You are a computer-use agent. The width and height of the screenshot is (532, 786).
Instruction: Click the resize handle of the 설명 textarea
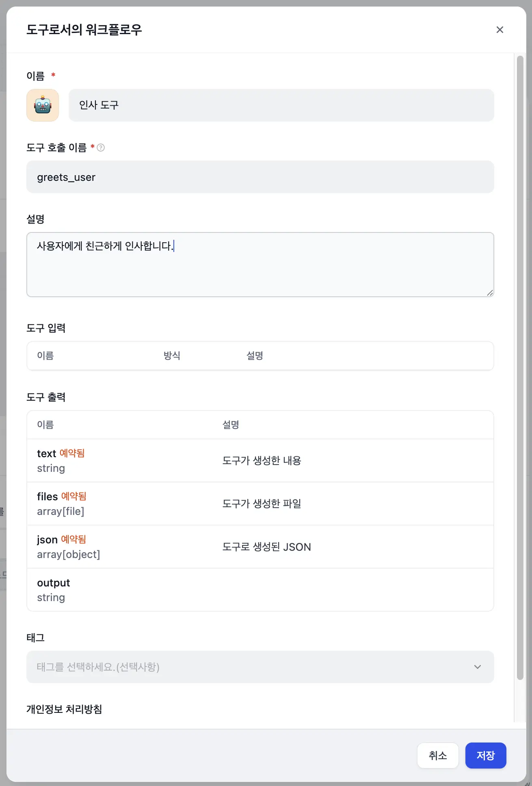tap(490, 293)
